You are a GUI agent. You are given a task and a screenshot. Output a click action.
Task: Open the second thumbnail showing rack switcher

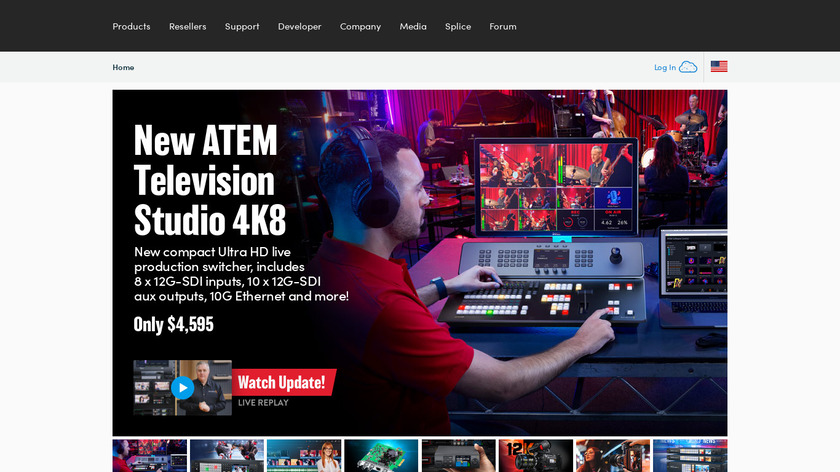tap(227, 455)
